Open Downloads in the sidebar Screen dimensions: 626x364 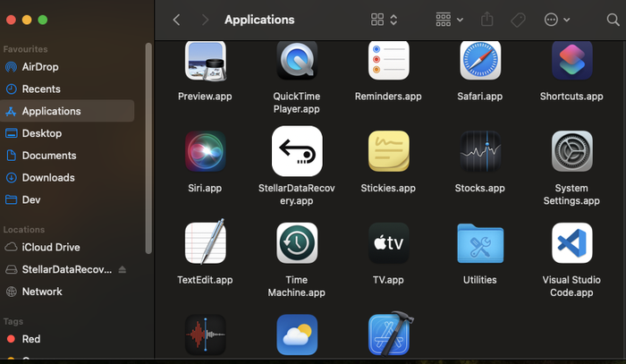point(67,177)
